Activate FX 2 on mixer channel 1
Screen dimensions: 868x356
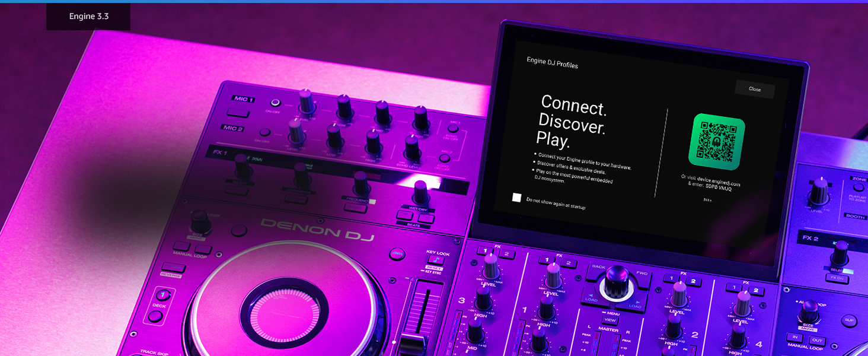569,263
